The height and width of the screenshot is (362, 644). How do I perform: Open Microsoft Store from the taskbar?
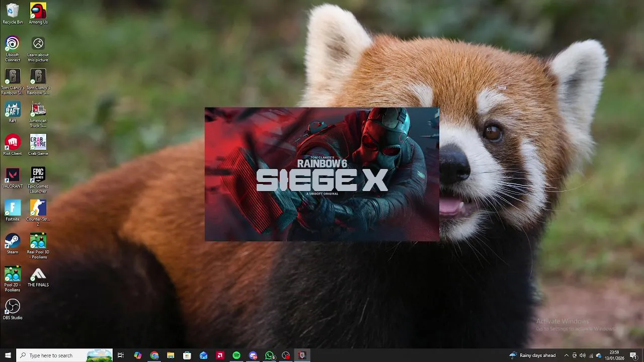(187, 355)
